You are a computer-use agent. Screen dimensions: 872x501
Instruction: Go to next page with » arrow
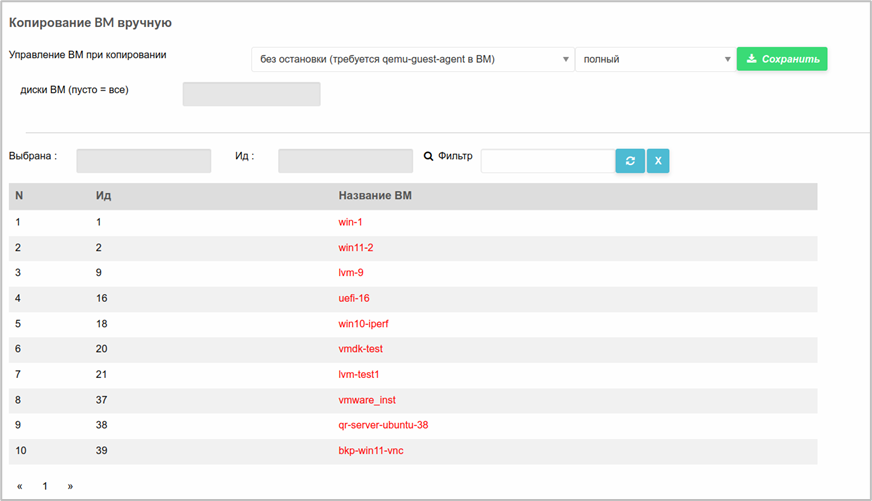[70, 486]
